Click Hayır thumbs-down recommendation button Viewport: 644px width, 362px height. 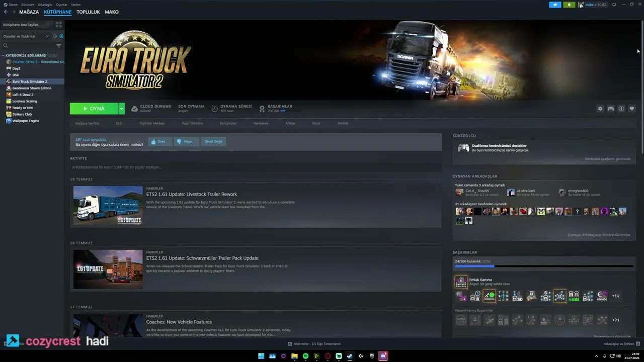[x=186, y=141]
